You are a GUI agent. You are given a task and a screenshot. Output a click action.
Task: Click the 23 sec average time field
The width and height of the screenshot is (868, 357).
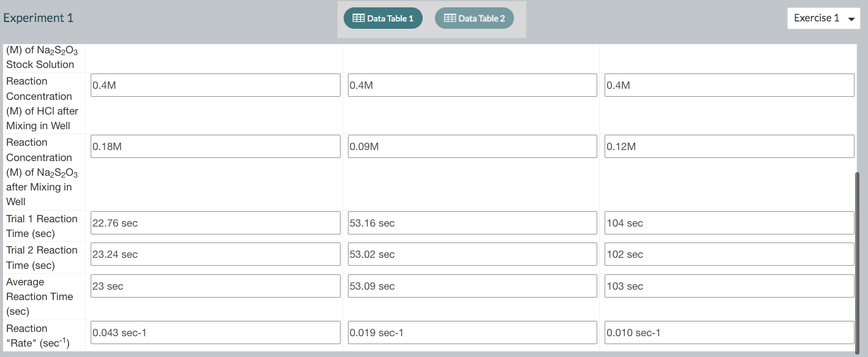tap(214, 285)
